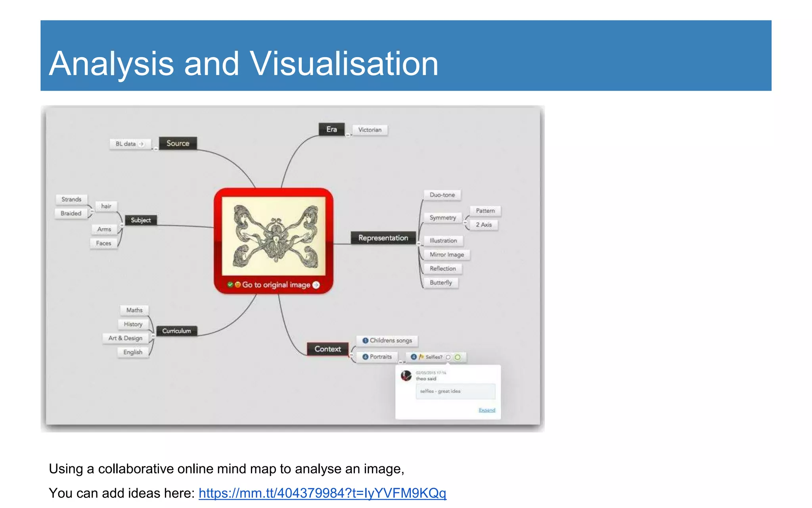Viewport: 812px width, 508px height.
Task: Click the priority 1 badge on Childrens songs
Action: [x=366, y=341]
